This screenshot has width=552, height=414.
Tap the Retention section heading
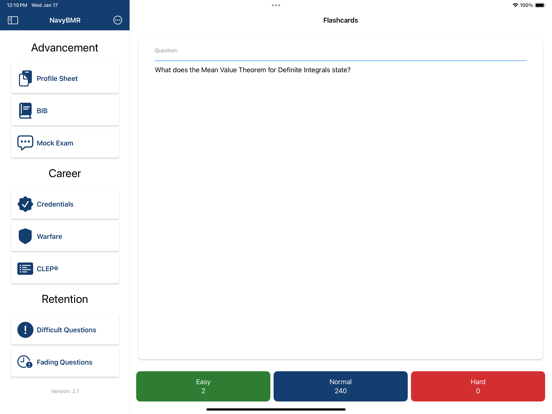click(65, 299)
